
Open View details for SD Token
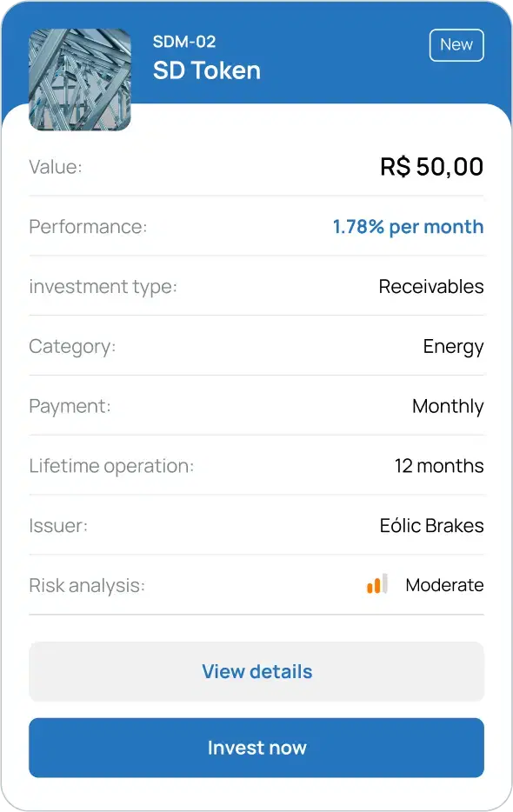pos(256,672)
